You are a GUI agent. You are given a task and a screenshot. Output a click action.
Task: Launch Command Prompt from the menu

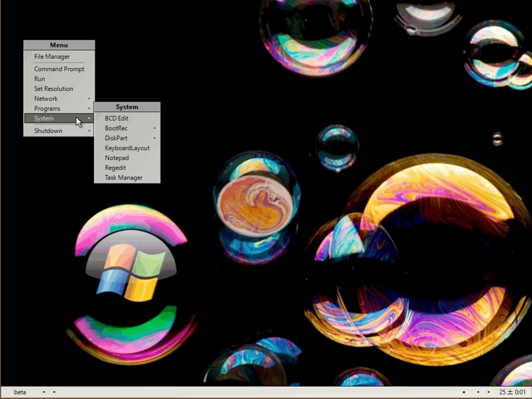tap(59, 69)
